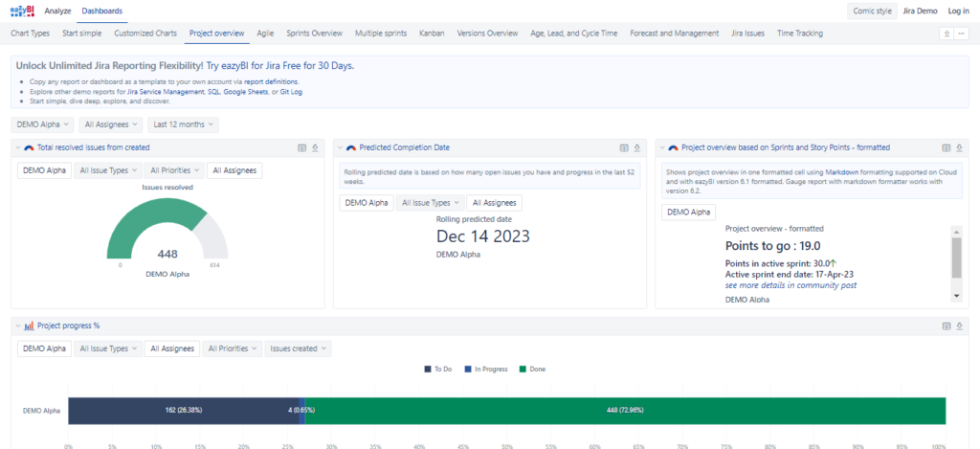Open table view of Project overview formatted report
The width and height of the screenshot is (980, 449).
947,147
